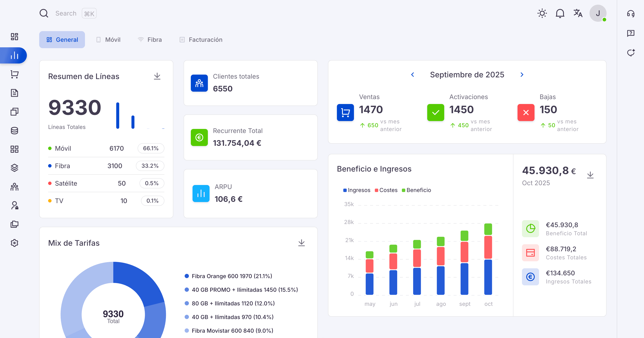Viewport: 644px width, 338px height.
Task: Open the shopping cart sidebar icon
Action: point(14,74)
